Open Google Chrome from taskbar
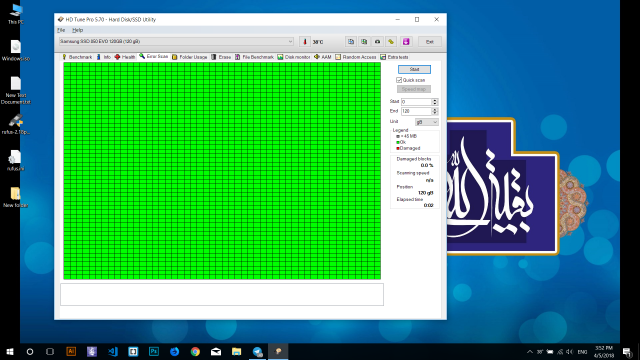 [x=195, y=351]
